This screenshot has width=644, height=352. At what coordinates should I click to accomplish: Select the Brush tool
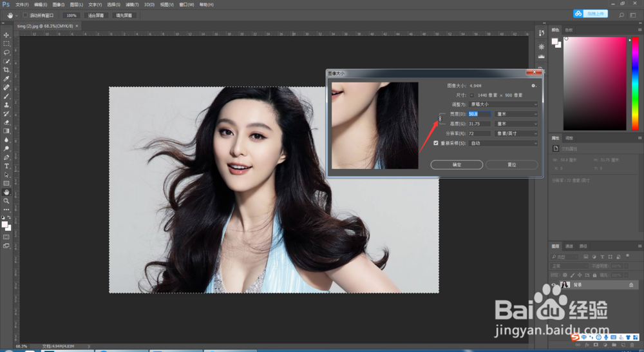click(6, 96)
